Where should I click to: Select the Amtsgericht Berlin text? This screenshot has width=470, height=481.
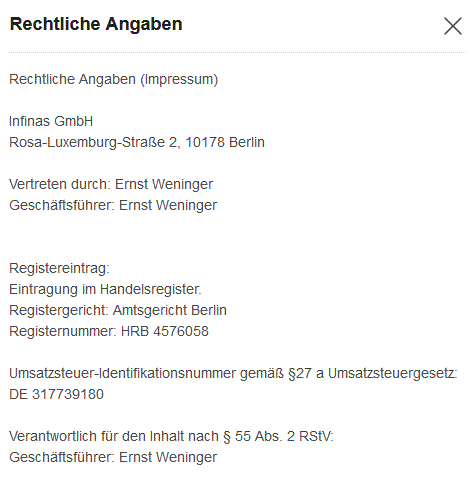coord(170,311)
